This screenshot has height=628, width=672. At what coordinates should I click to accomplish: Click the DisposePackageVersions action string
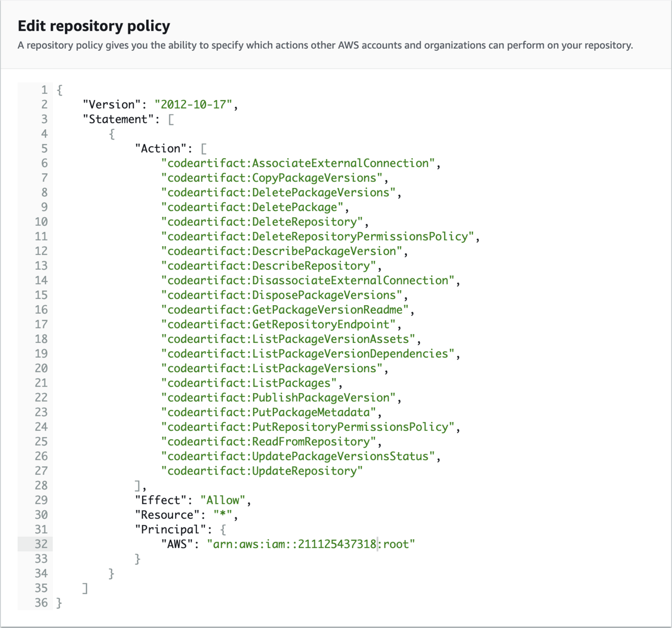click(282, 295)
